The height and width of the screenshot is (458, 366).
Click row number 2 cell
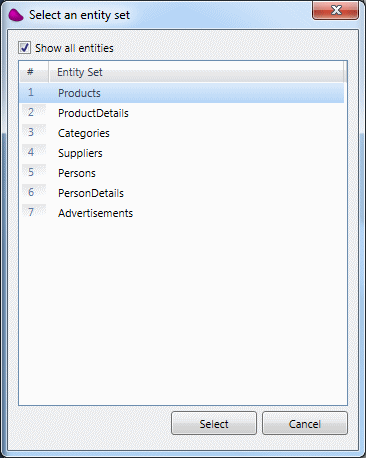(34, 113)
